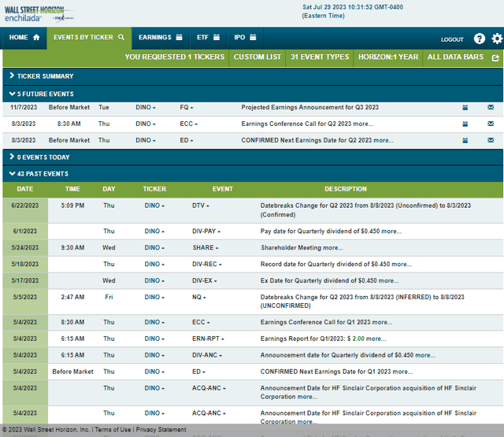
Task: Collapse the 5 Future Events section
Action: (x=253, y=94)
